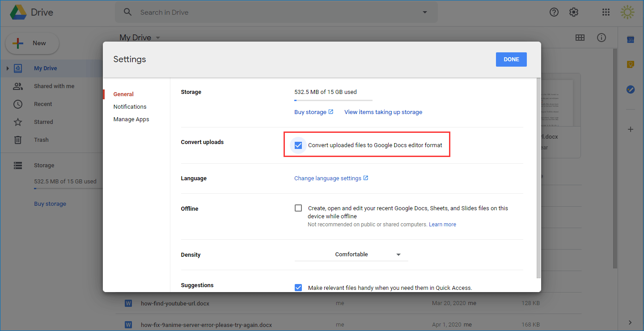Click the Learn more link
This screenshot has height=331, width=644.
[x=442, y=225]
